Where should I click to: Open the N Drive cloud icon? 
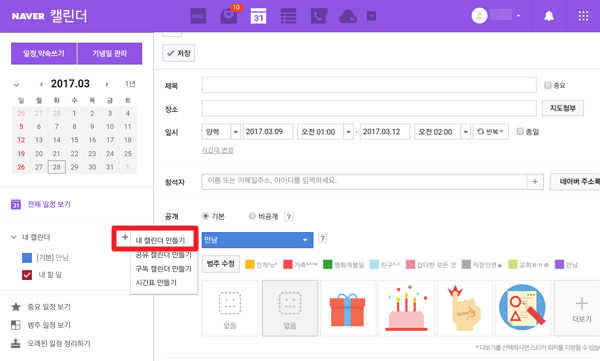click(x=348, y=16)
